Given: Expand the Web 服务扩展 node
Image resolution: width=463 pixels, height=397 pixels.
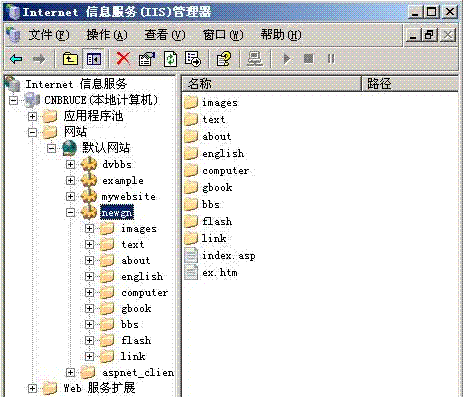Looking at the screenshot, I should coord(32,388).
